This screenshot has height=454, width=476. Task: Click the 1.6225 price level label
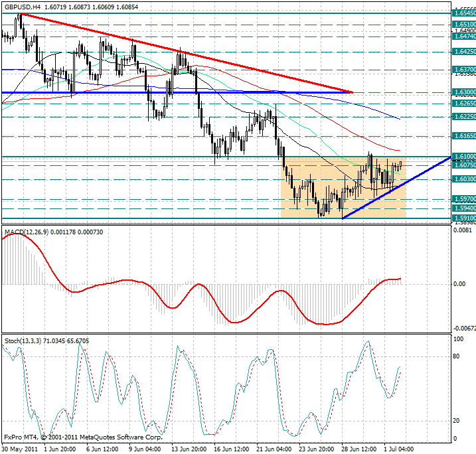(463, 116)
